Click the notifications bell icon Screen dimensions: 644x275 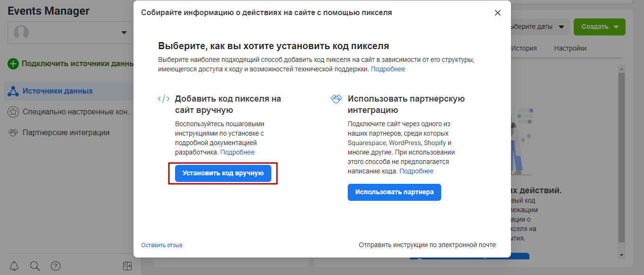(x=14, y=266)
